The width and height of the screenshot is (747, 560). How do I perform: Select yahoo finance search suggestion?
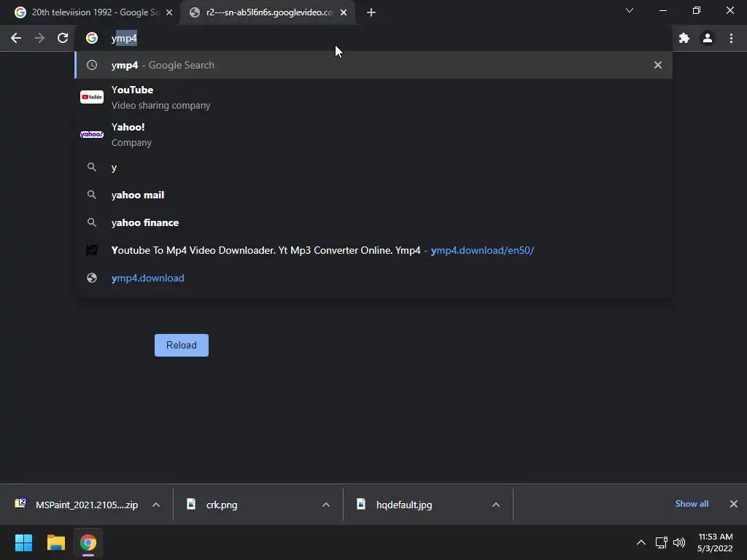pos(374,223)
